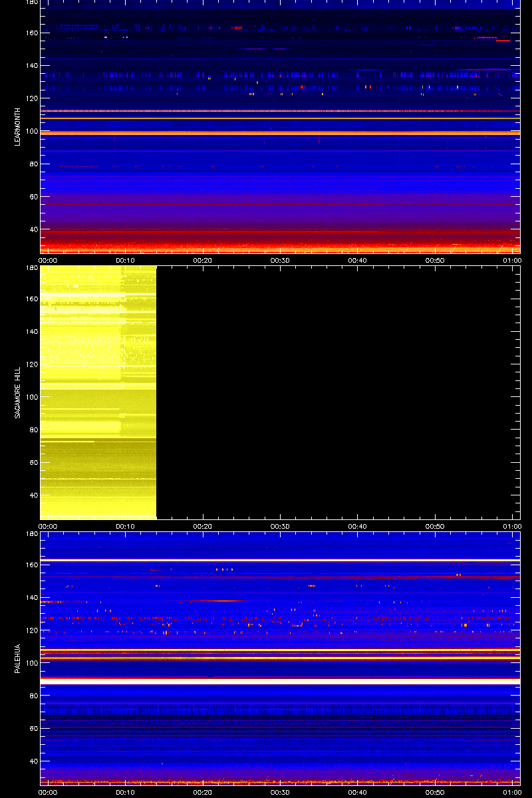Click the bright white band near 90 in Palehua
This screenshot has height=798, width=532.
pyautogui.click(x=280, y=682)
